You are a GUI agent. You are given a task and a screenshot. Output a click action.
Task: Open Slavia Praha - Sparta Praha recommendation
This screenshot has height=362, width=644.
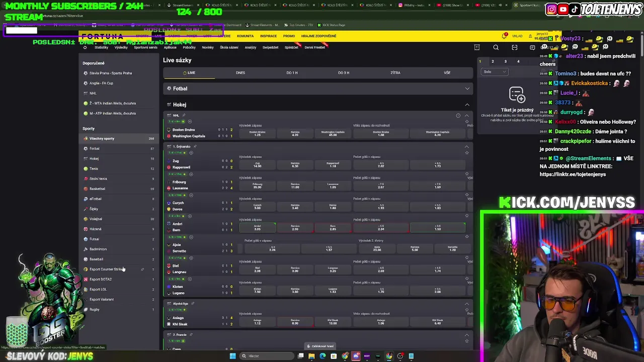111,73
